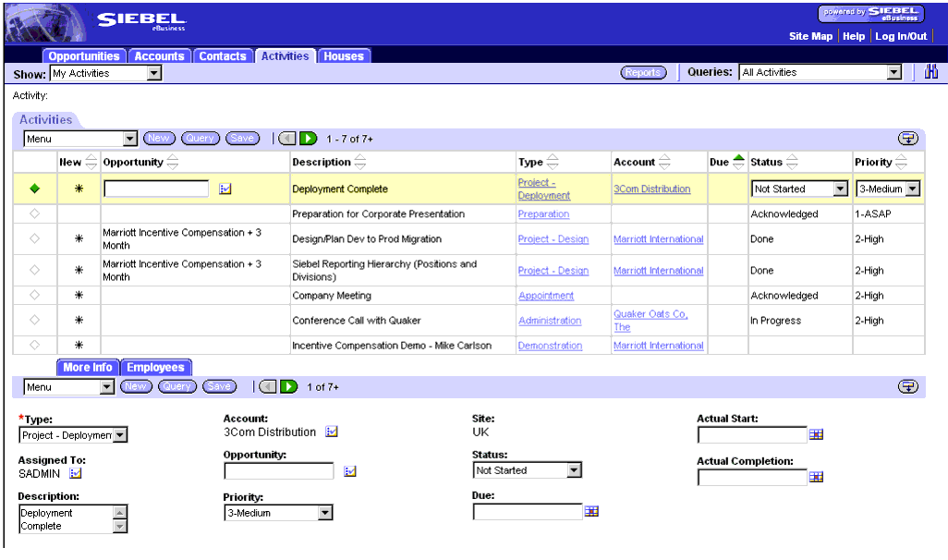Click the Demonstration type link
The height and width of the screenshot is (560, 948).
tap(550, 346)
